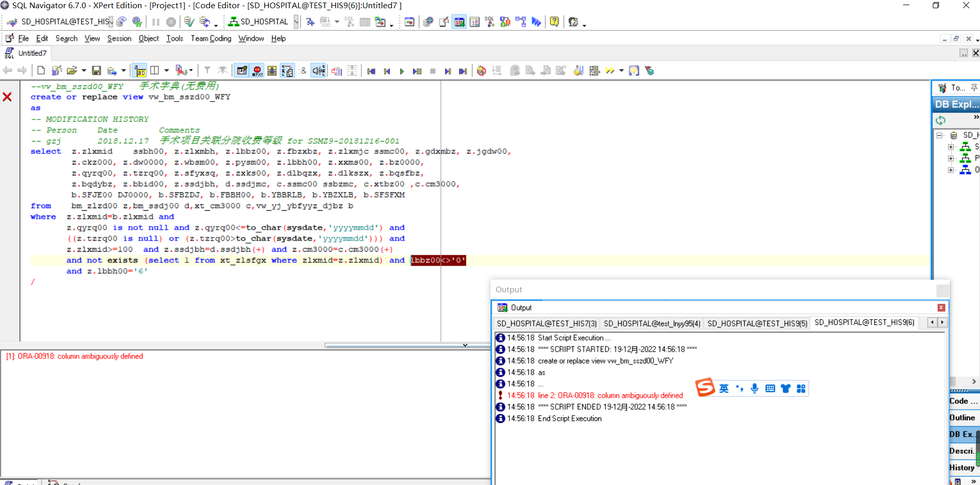Click the ORA-00918 error message line
The height and width of the screenshot is (485, 980).
coord(75,356)
